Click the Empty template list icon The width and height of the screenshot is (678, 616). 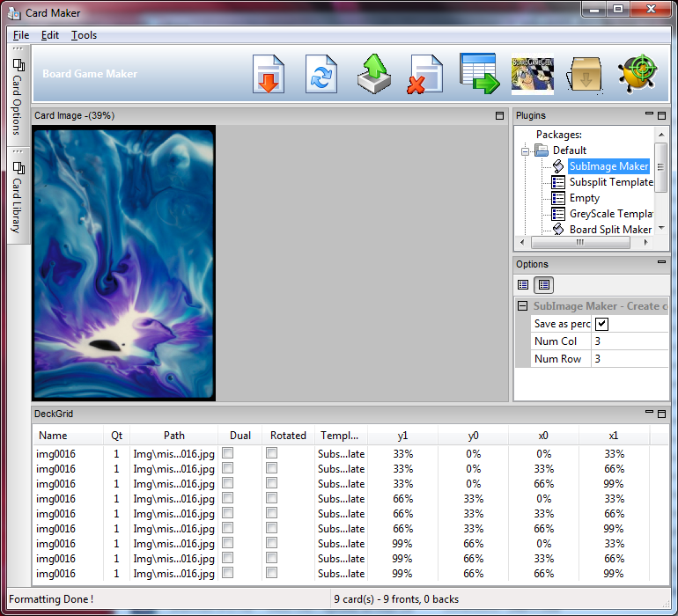558,198
